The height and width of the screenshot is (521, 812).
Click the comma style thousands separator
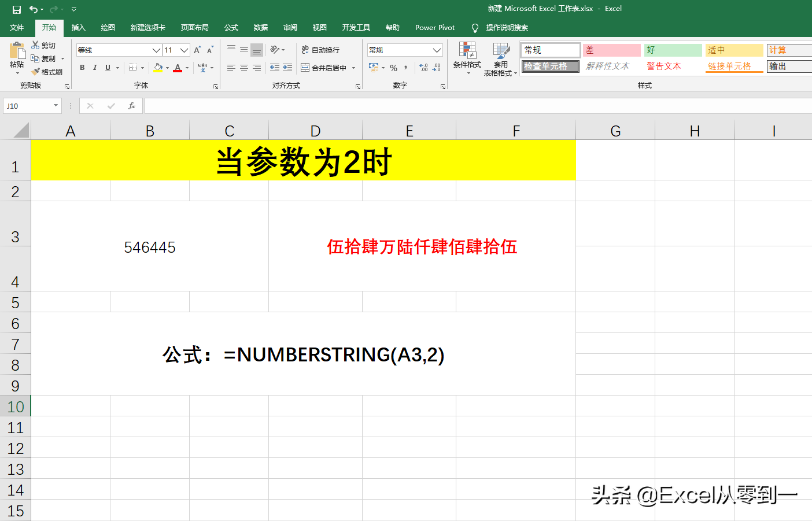tap(405, 68)
